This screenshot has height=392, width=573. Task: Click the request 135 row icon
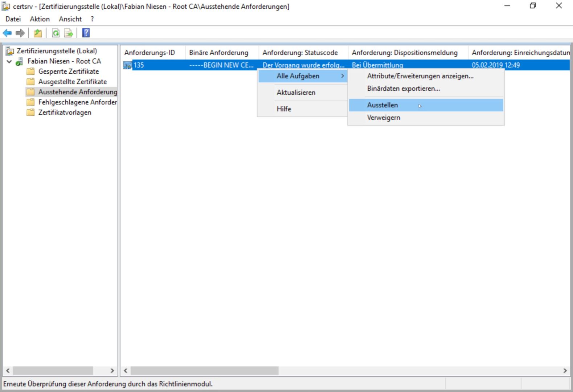click(x=127, y=65)
